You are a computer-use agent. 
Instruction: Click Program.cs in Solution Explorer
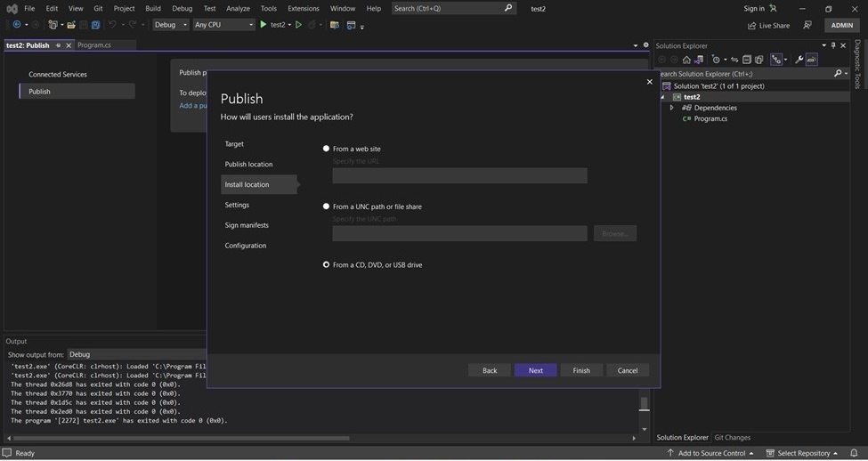[x=710, y=118]
